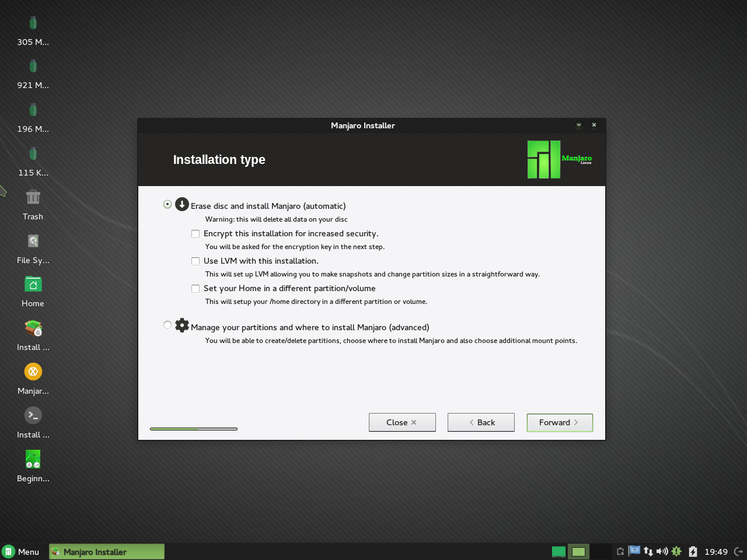Select the Install terminal-prompt desktop icon
This screenshot has width=747, height=560.
[33, 415]
